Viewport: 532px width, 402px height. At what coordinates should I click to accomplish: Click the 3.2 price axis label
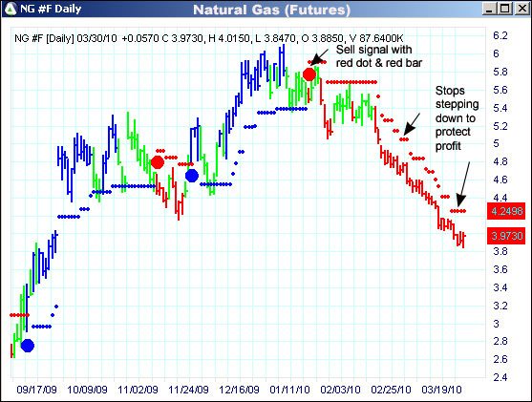pyautogui.click(x=500, y=306)
